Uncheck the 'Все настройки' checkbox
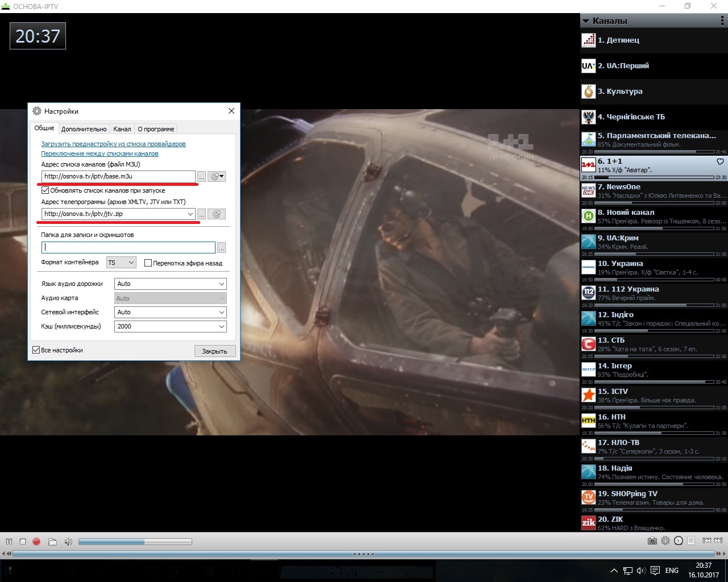The width and height of the screenshot is (728, 582). point(36,350)
